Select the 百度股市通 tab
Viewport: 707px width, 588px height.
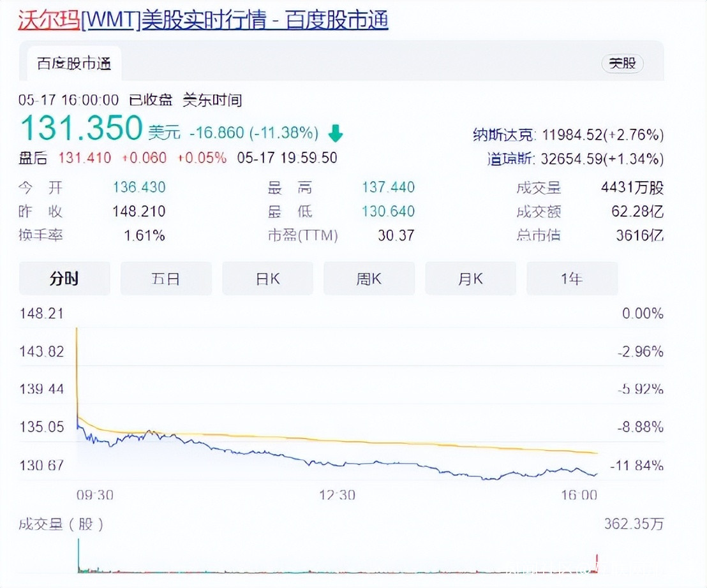(74, 64)
